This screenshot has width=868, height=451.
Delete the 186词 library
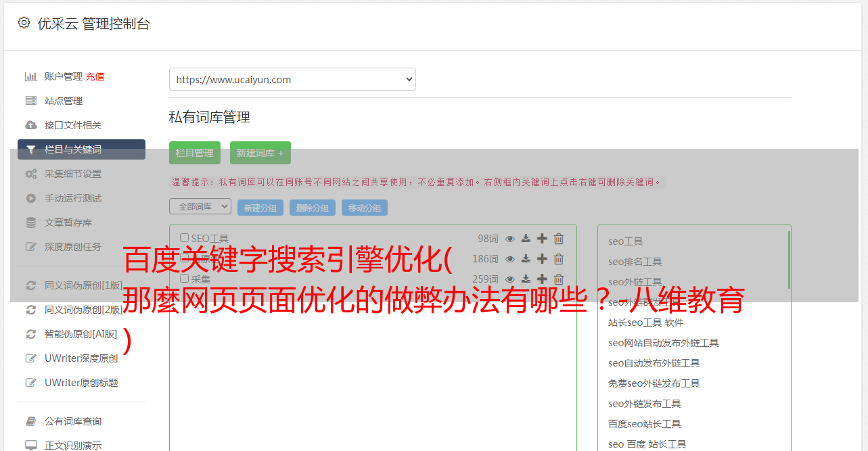point(559,258)
